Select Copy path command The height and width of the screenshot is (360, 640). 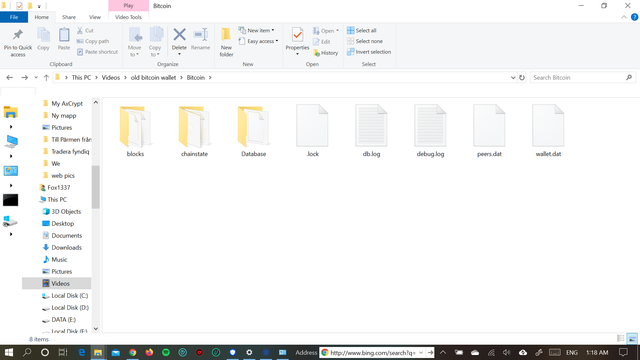click(x=93, y=41)
